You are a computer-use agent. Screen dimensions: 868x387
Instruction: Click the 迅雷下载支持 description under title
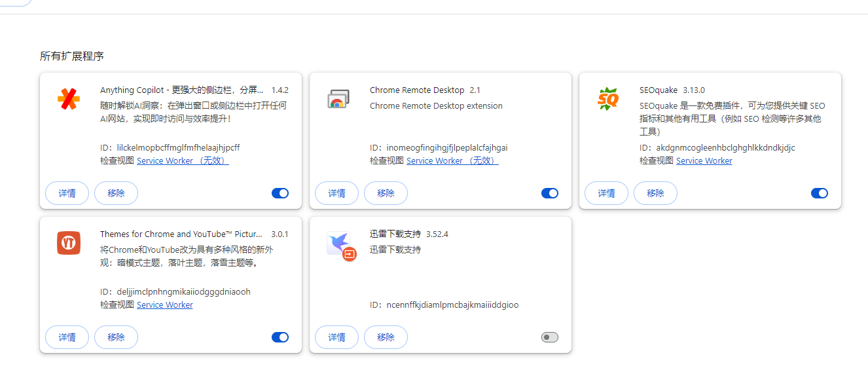click(x=395, y=250)
